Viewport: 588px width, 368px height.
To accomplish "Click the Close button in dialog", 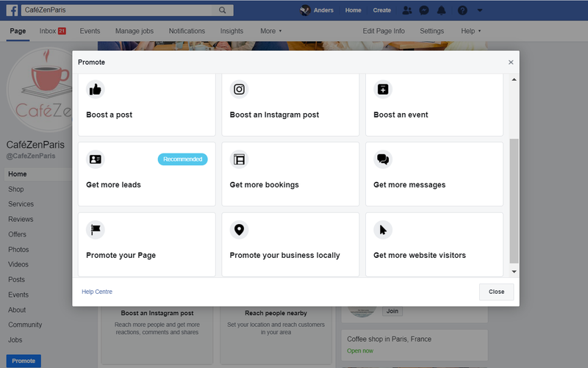I will 496,292.
